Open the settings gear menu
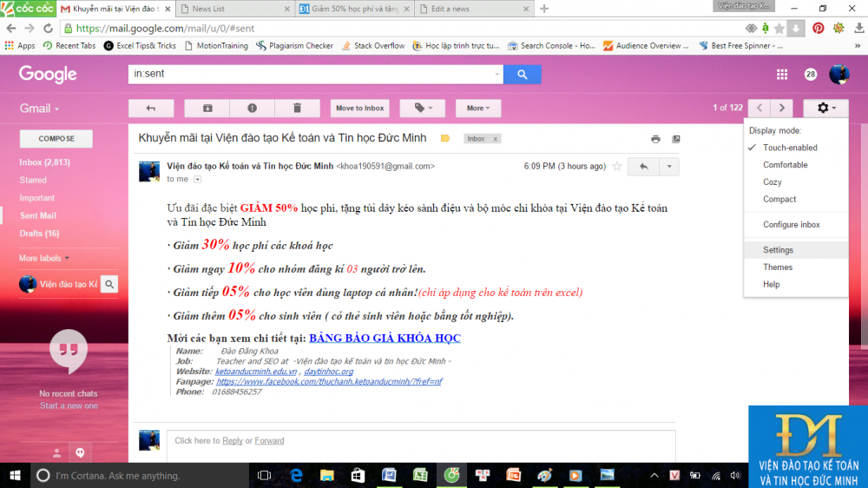Screen dimensions: 868x488 [826, 108]
